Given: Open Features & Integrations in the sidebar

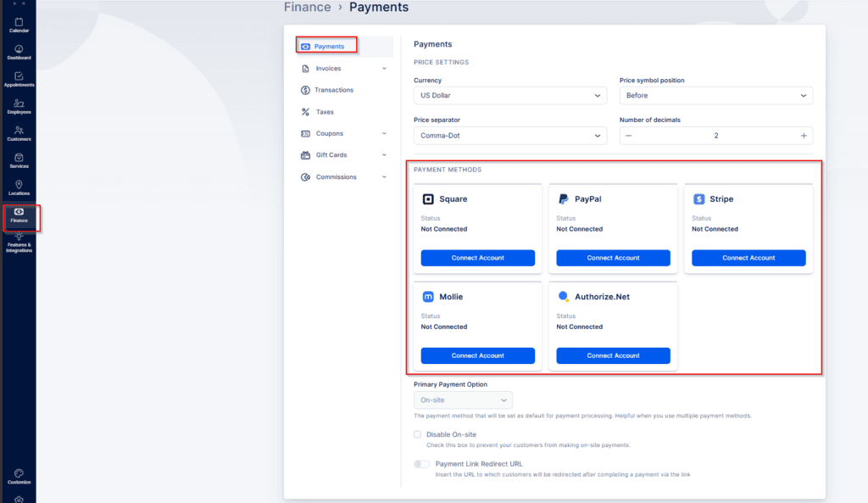Looking at the screenshot, I should (19, 243).
